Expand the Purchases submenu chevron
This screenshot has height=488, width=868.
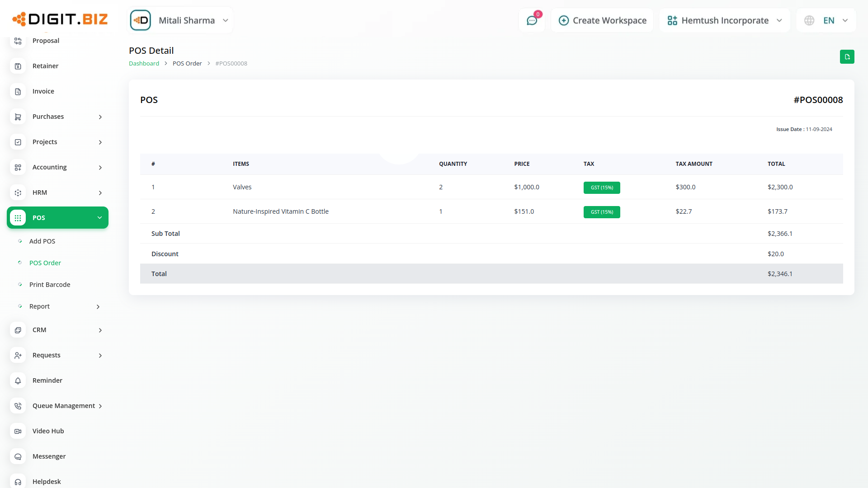tap(100, 117)
